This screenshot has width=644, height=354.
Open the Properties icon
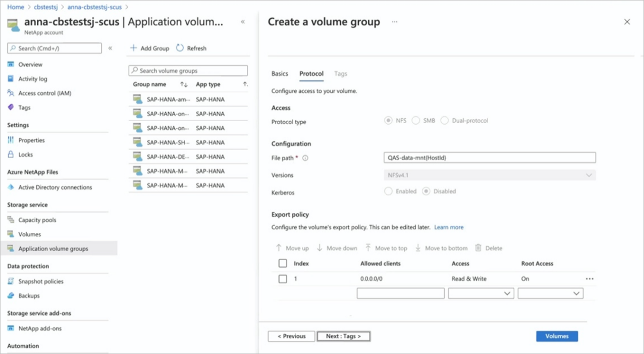(11, 140)
